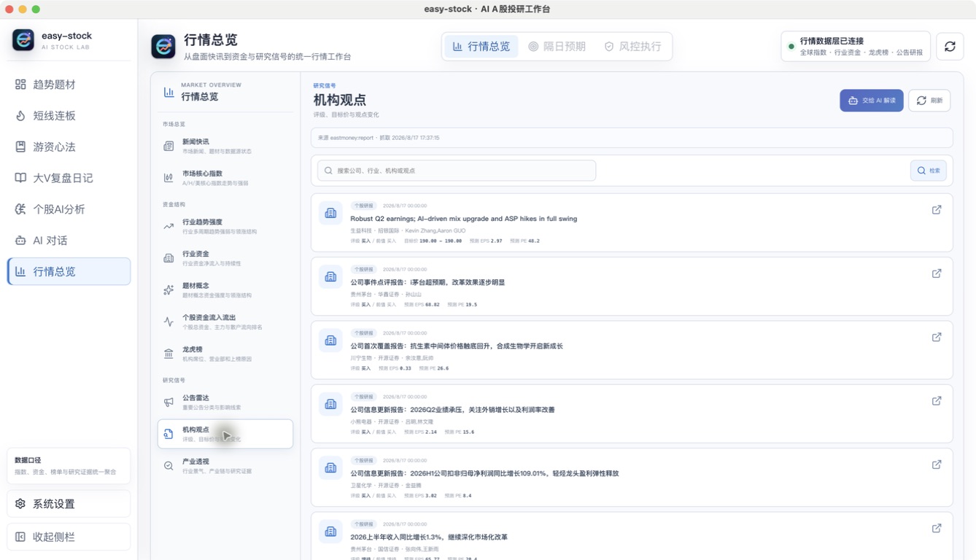The width and height of the screenshot is (976, 560).
Task: Open external link for 2026Q2业绩承压 report
Action: click(x=937, y=401)
